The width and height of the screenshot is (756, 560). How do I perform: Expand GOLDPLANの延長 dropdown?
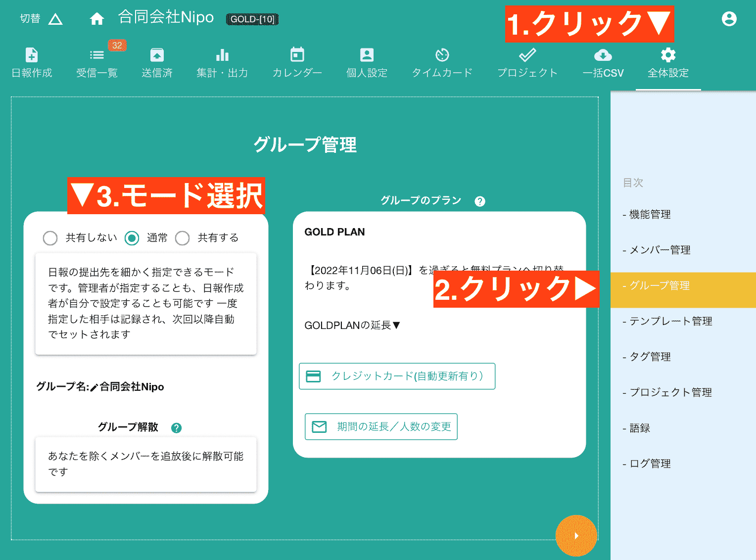click(x=352, y=326)
